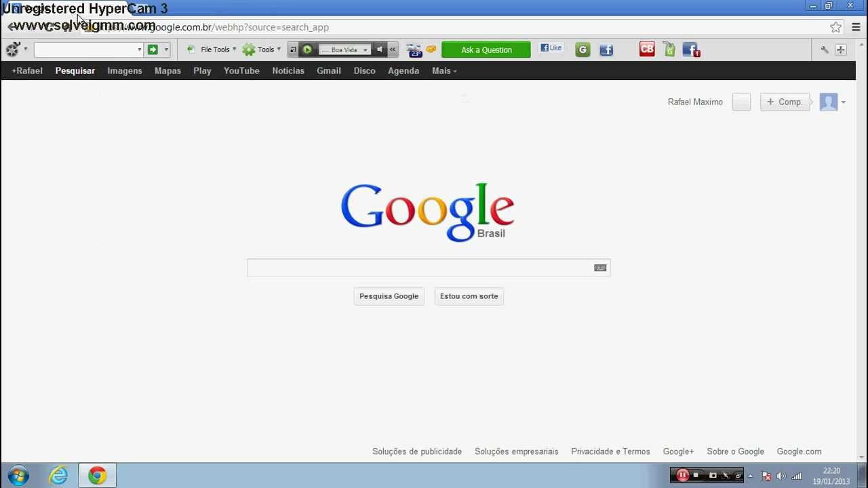Open the film-reel logo dropdown arrow
The height and width of the screenshot is (488, 868).
[x=26, y=49]
